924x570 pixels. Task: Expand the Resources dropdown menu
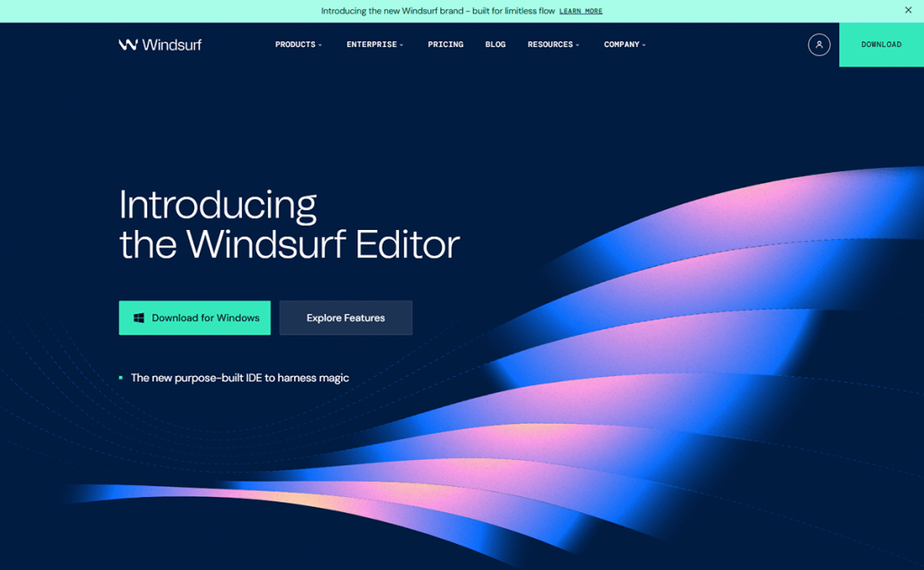(x=553, y=45)
